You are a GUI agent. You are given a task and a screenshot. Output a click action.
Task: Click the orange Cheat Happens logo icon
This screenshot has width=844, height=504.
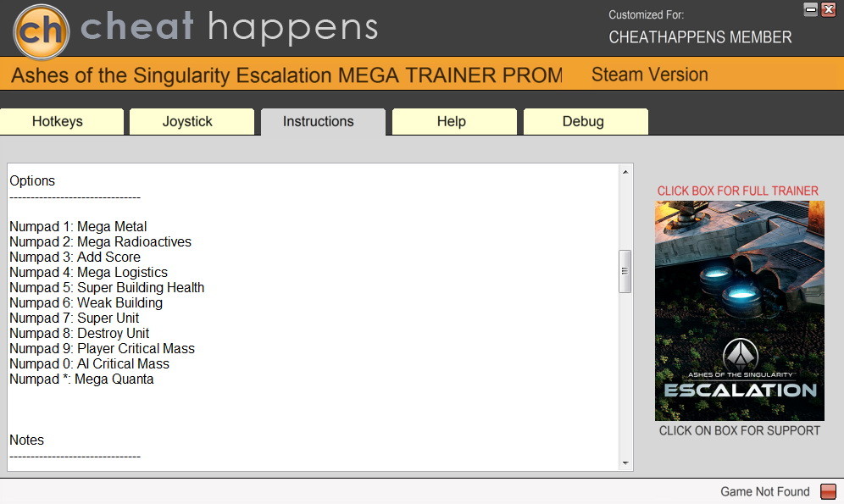[x=41, y=31]
